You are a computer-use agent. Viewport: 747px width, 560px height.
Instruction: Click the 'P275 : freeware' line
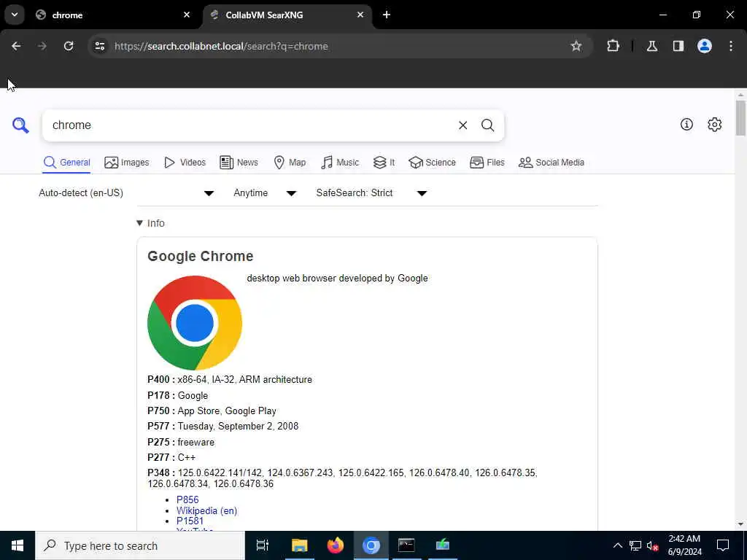tap(181, 442)
